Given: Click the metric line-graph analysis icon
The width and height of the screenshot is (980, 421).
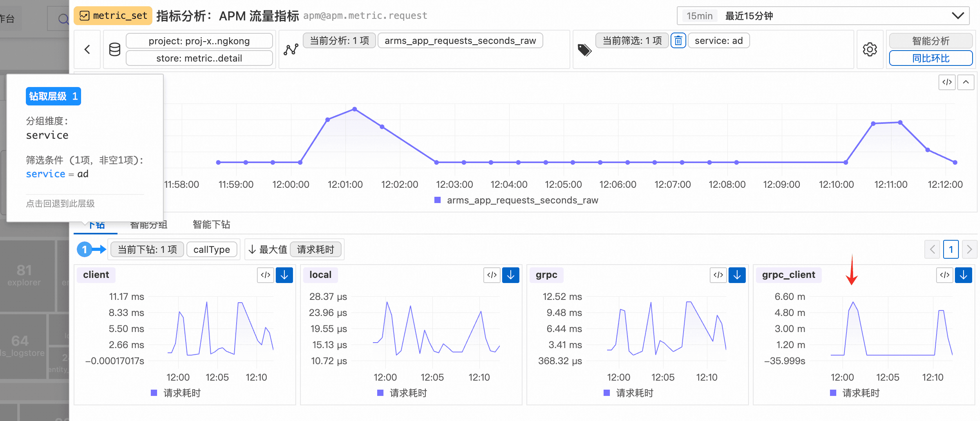Looking at the screenshot, I should coord(291,49).
